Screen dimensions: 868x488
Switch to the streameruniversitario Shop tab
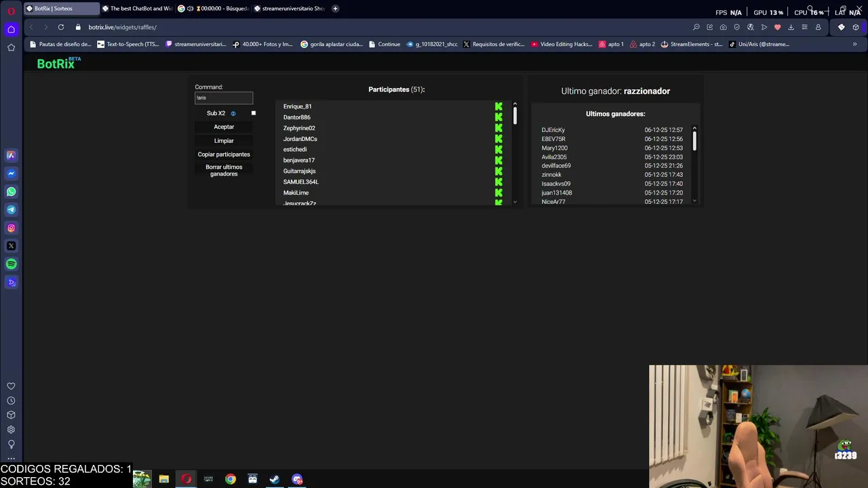click(290, 9)
